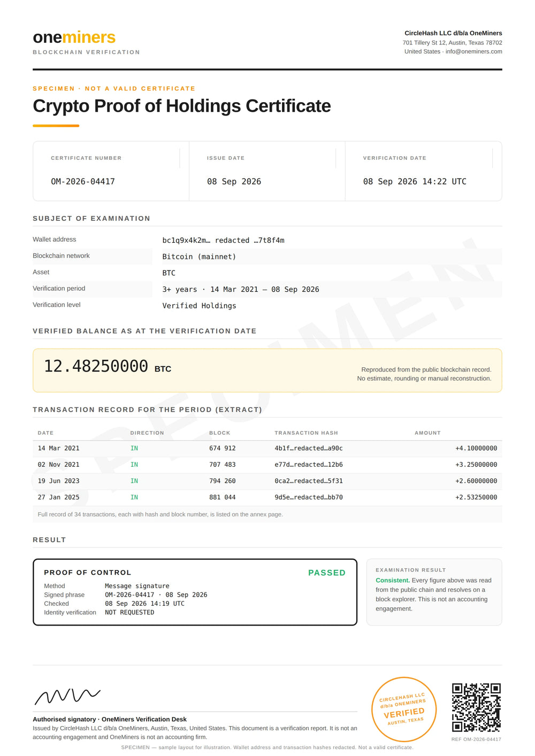Click the redacted wallet address bc1q9x4k2m
Image resolution: width=535 pixels, height=756 pixels.
click(x=223, y=241)
